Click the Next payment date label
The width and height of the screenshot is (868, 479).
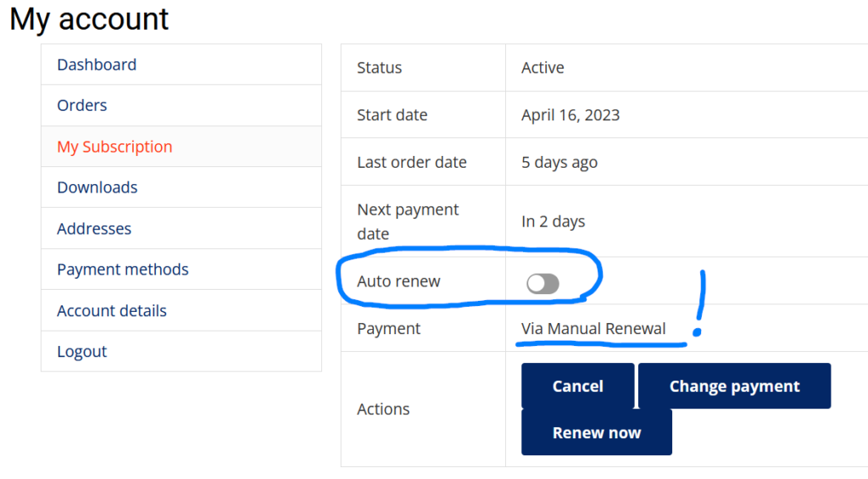(408, 221)
